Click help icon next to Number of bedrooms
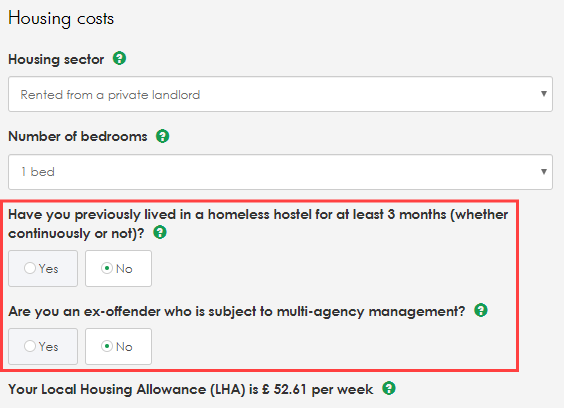The image size is (564, 408). click(163, 136)
